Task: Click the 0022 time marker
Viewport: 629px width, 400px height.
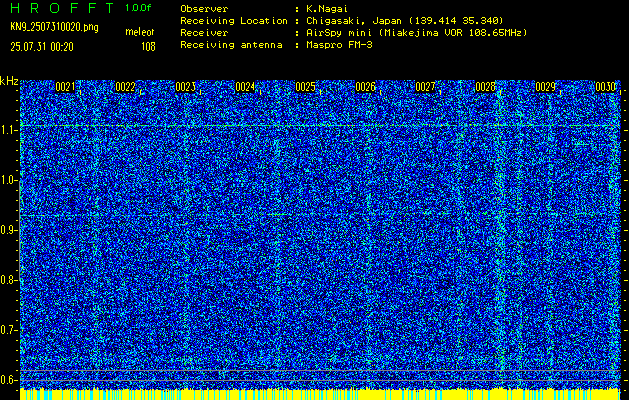Action: pos(125,87)
